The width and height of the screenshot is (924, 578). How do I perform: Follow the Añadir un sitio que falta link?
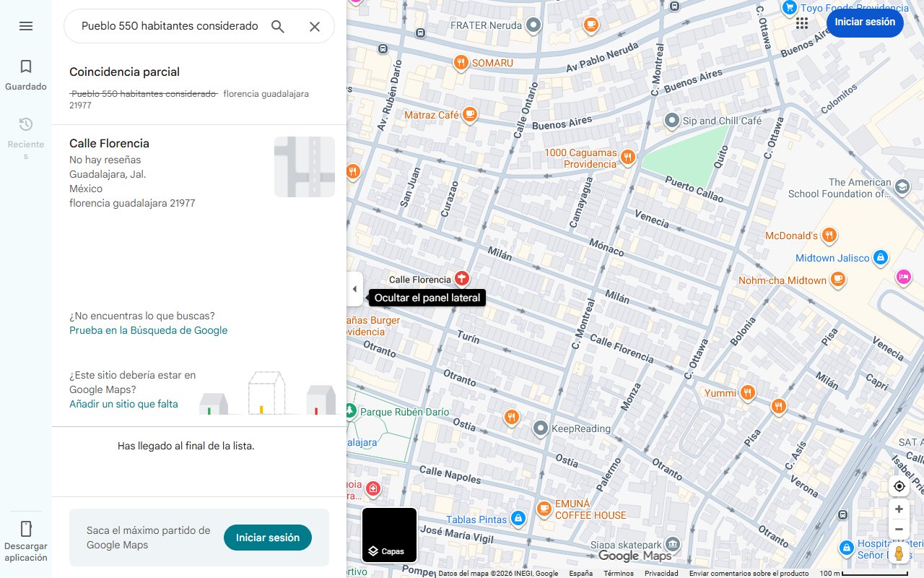coord(123,404)
